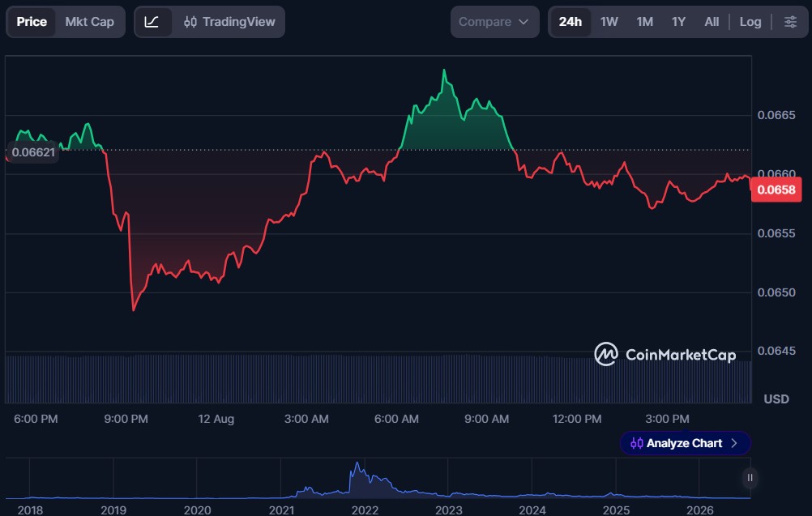Viewport: 812px width, 516px height.
Task: Click the 0.06621 opening price label
Action: [x=33, y=152]
